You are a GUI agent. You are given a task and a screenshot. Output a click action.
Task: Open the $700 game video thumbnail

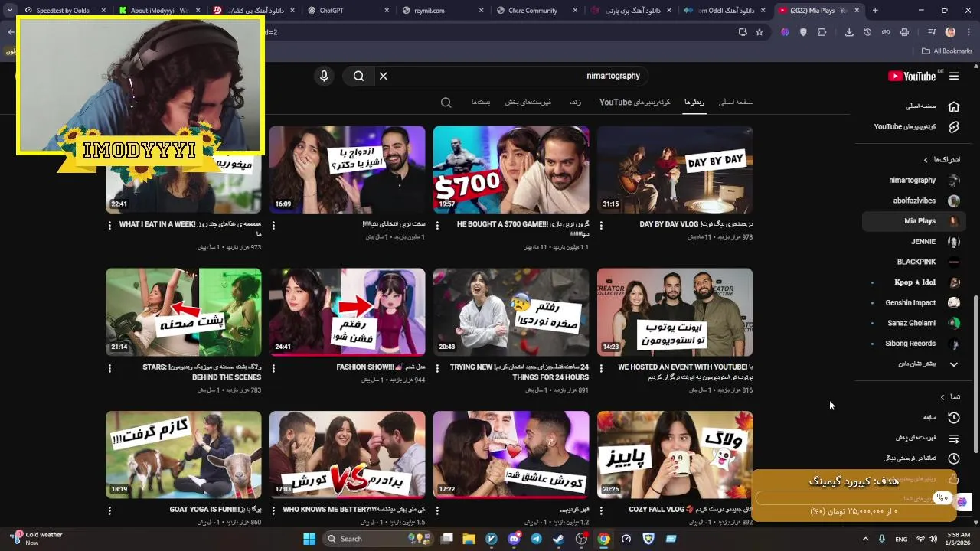(511, 170)
